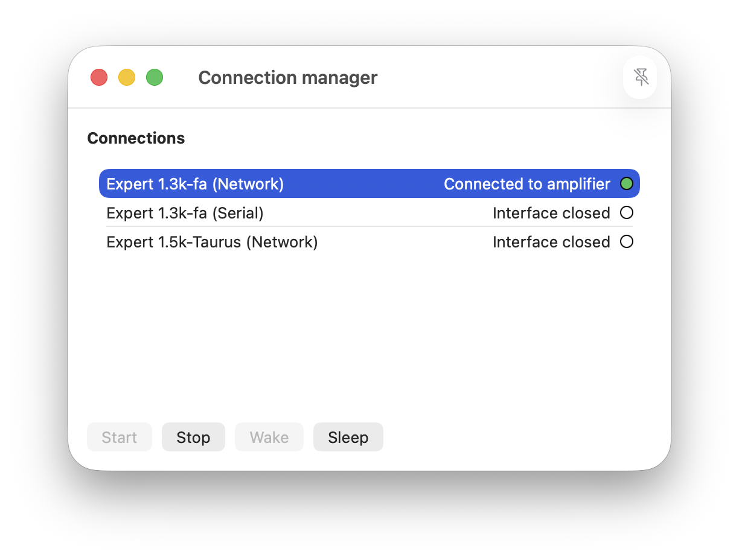Maximize the window with green button
This screenshot has width=739, height=560.
(x=155, y=77)
